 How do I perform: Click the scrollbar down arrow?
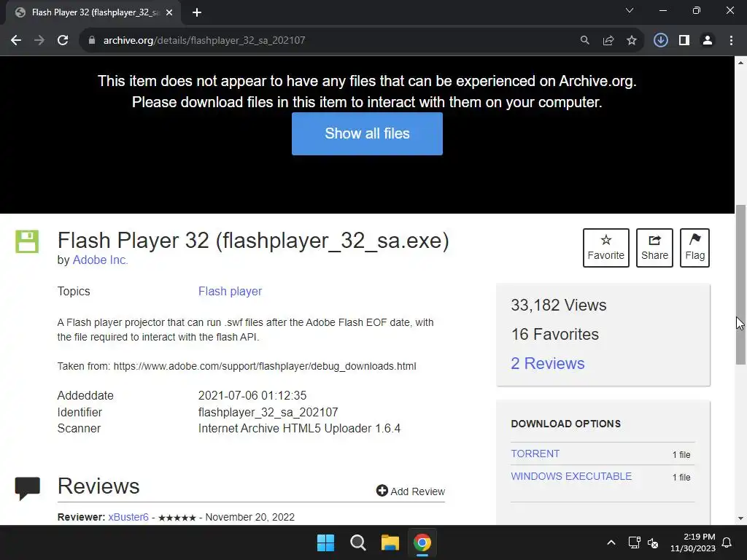point(741,518)
